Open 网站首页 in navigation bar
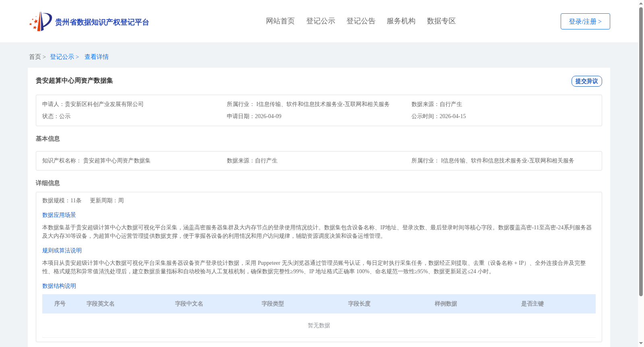644x347 pixels. 280,21
